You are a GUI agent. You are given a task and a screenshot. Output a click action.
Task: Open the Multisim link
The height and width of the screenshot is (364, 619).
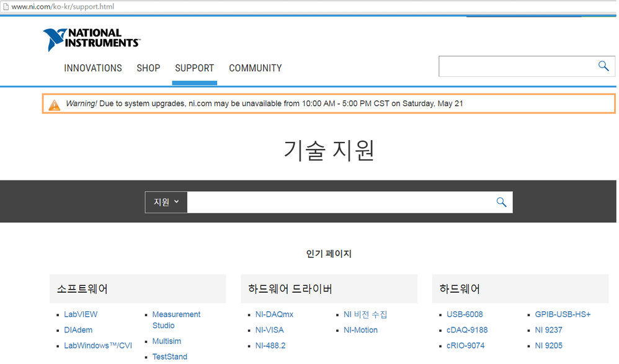click(167, 341)
